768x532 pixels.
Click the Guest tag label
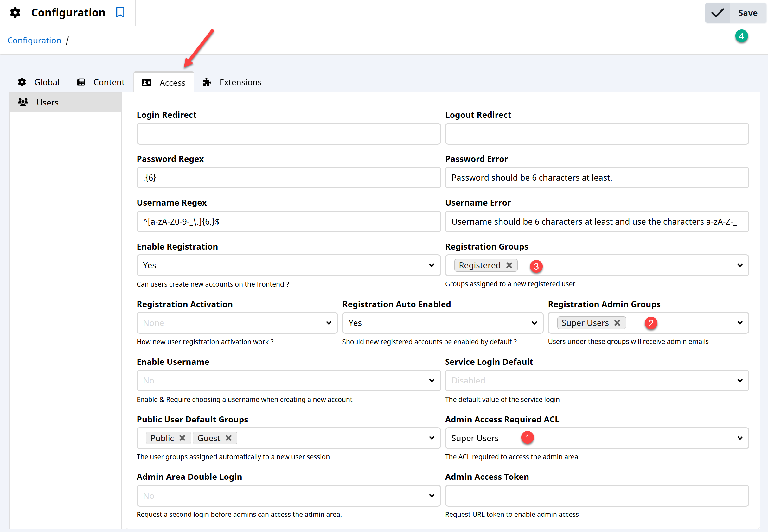pyautogui.click(x=209, y=438)
